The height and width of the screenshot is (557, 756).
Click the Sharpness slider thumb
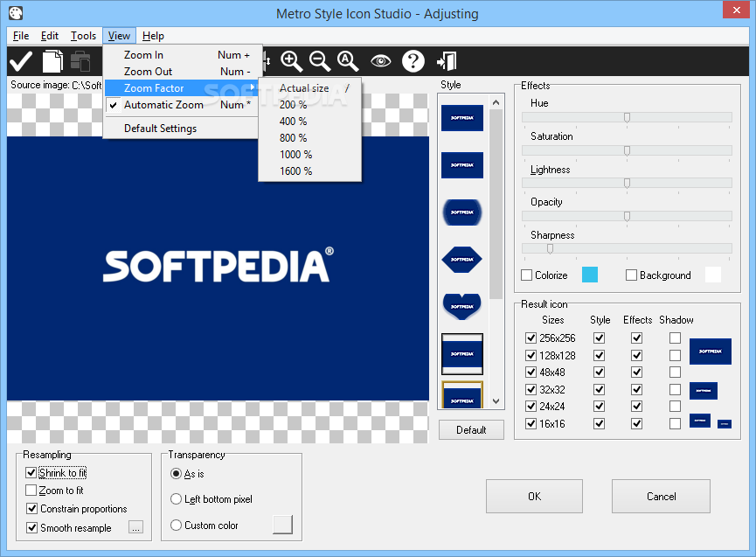click(x=550, y=249)
